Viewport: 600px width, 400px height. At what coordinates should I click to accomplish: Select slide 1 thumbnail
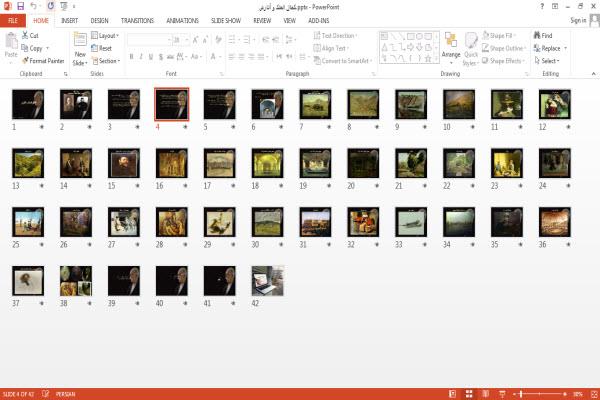(28, 104)
